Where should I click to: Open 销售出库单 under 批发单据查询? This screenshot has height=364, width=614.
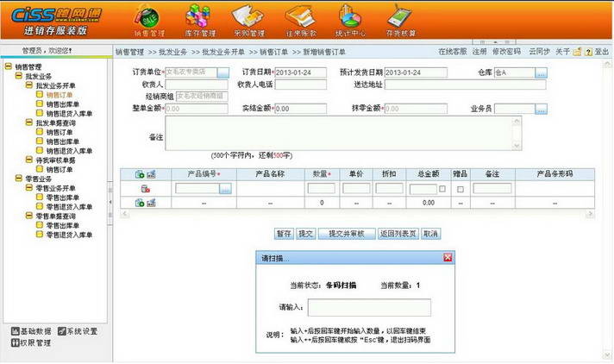click(63, 141)
